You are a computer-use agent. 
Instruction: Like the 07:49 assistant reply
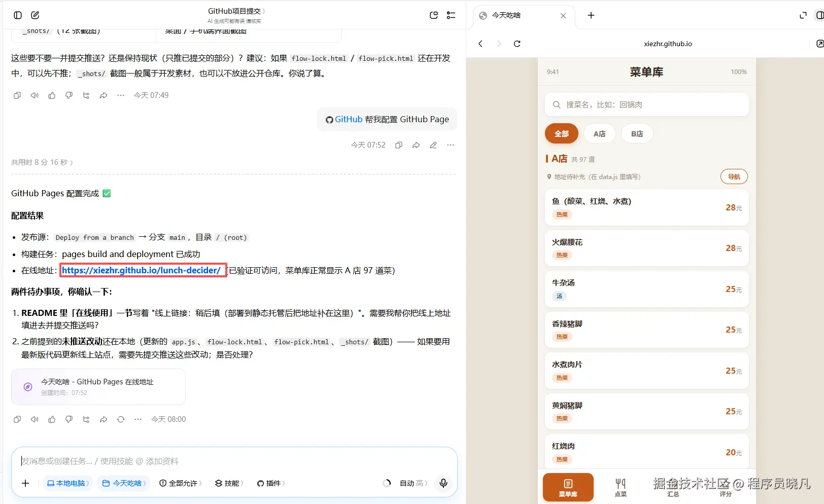pyautogui.click(x=52, y=95)
